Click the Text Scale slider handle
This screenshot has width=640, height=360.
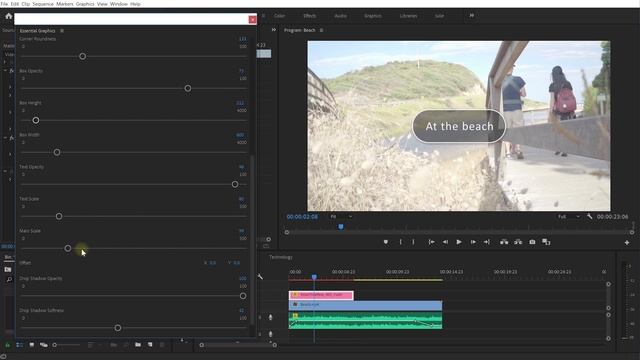[x=59, y=216]
